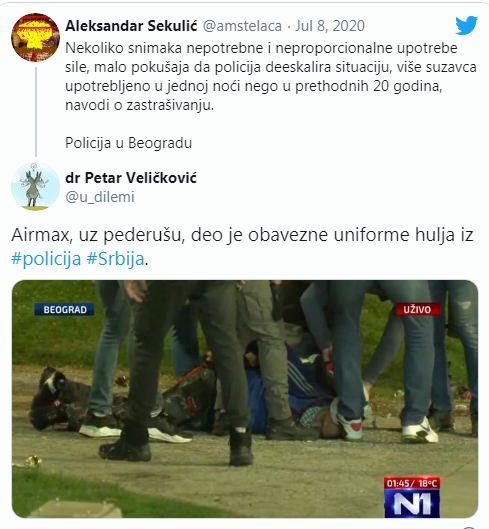The width and height of the screenshot is (489, 529).
Task: Open the embedded N1 news image
Action: [245, 399]
